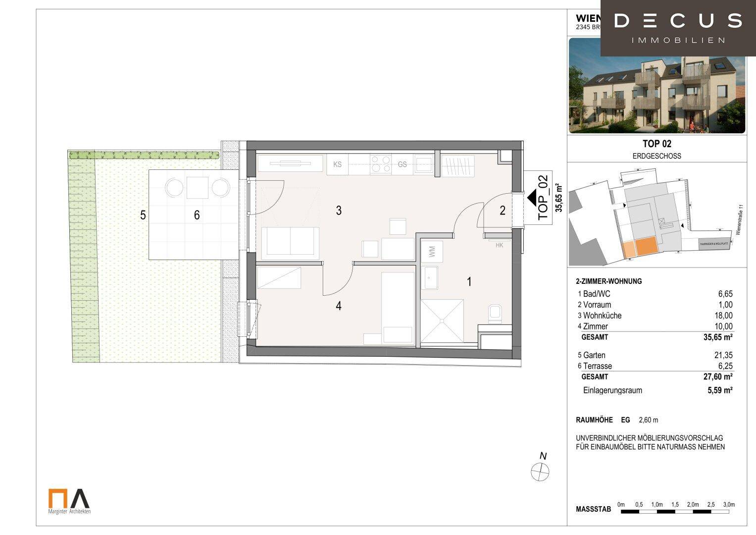
Task: Select the toilet symbol in the bathroom
Action: click(x=495, y=314)
